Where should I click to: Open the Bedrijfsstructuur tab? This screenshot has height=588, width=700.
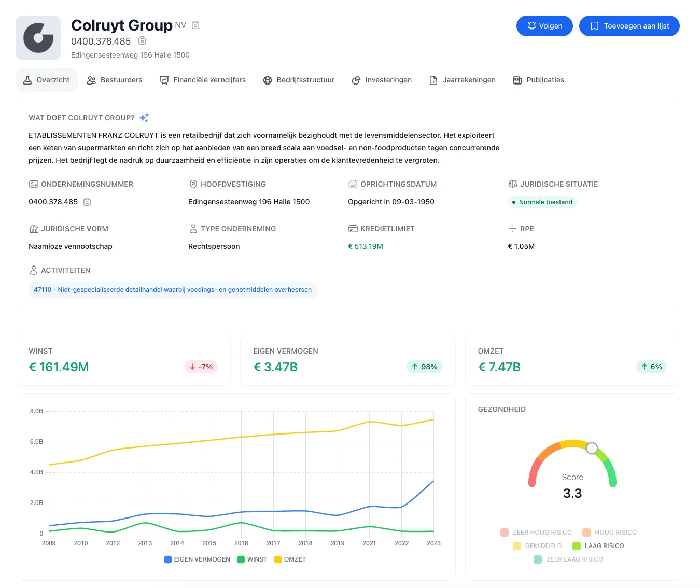tap(299, 80)
